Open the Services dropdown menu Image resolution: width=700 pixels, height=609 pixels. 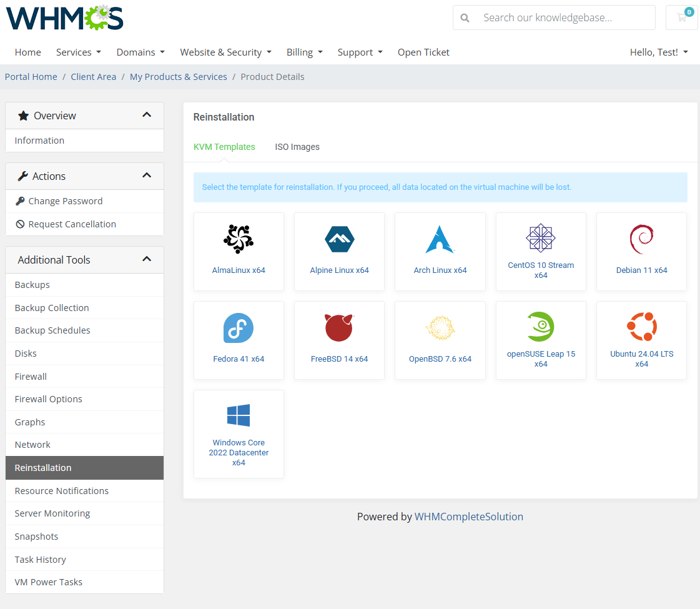coord(79,52)
